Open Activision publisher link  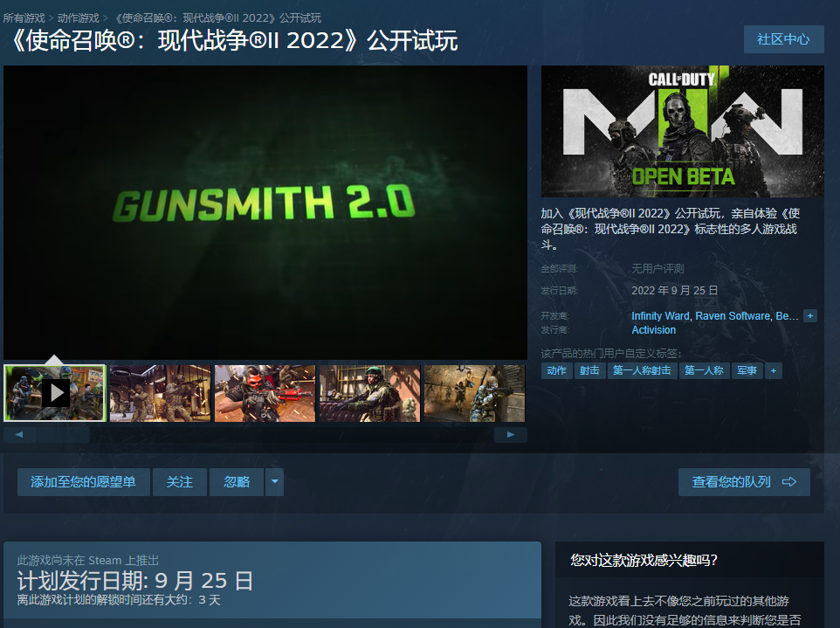pyautogui.click(x=653, y=330)
